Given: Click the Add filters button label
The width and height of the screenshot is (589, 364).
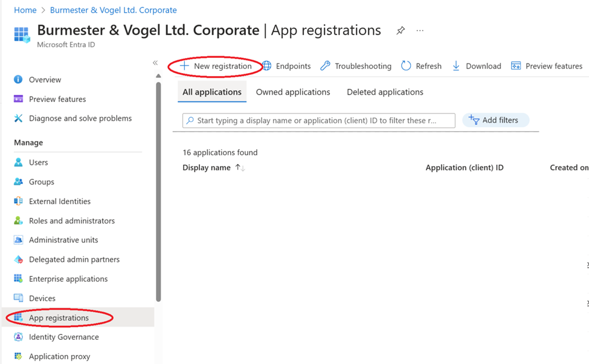Looking at the screenshot, I should (x=500, y=120).
